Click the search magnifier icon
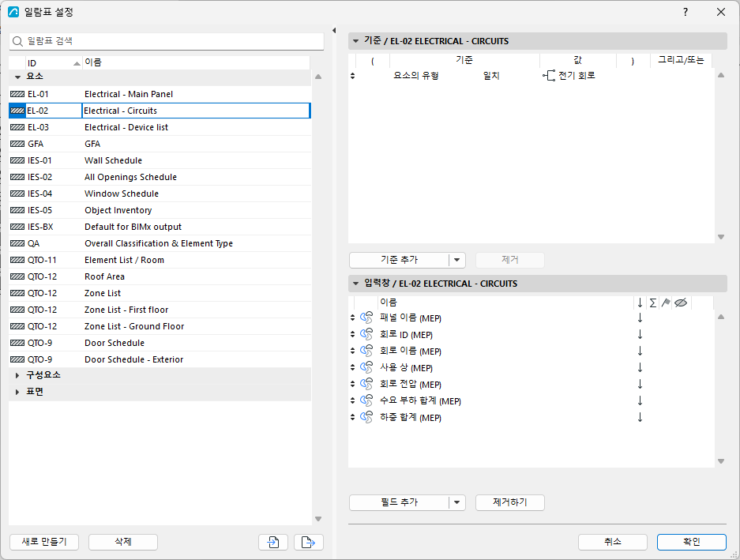The image size is (740, 560). coord(17,42)
